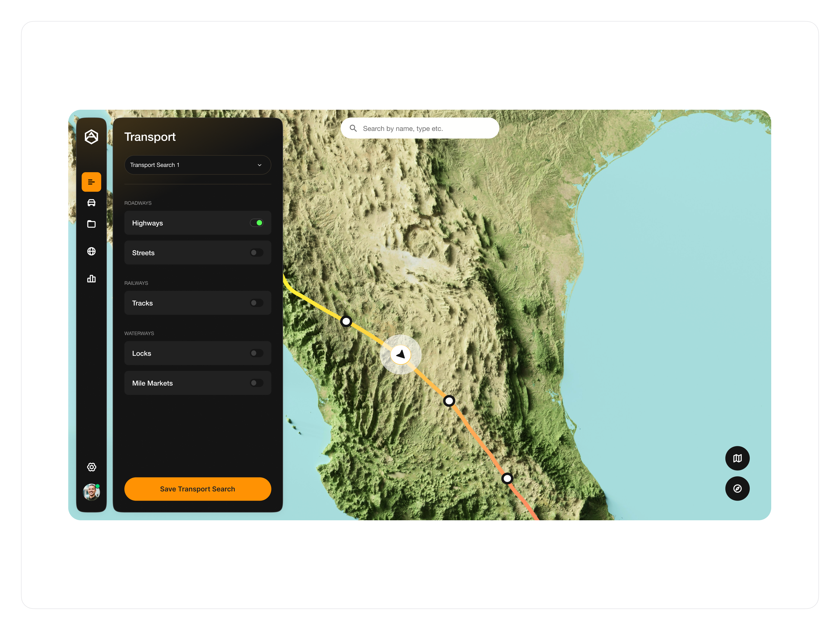Image resolution: width=840 pixels, height=630 pixels.
Task: Expand the Transport Search 1 dropdown
Action: 197,165
